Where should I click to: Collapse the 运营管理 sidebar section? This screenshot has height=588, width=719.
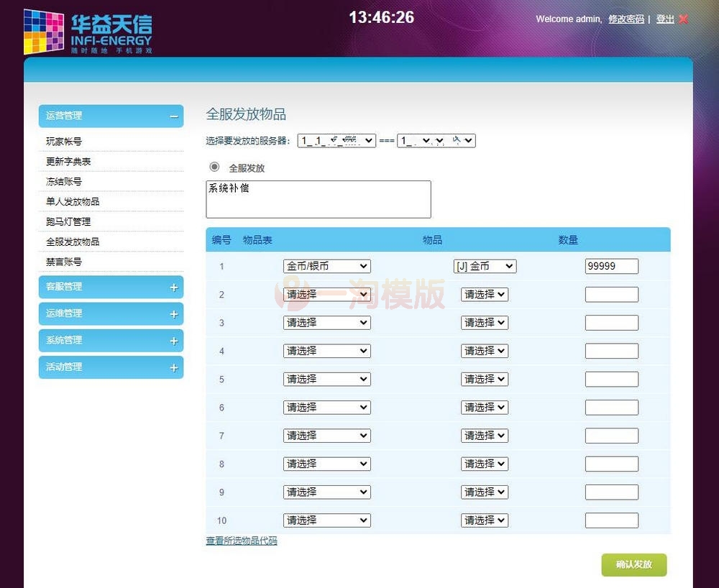[x=173, y=116]
